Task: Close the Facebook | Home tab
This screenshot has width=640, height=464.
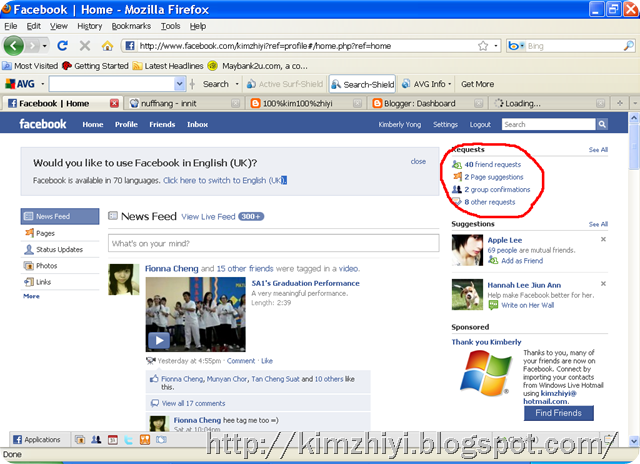Action: (114, 104)
